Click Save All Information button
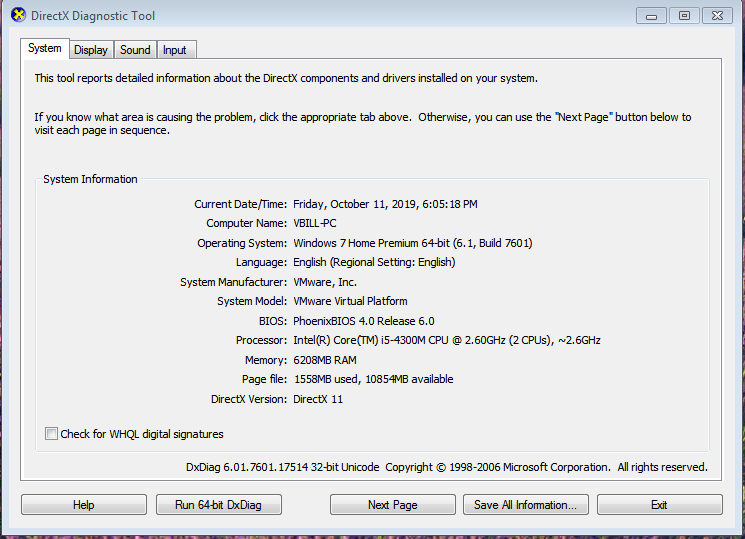The image size is (745, 539). [x=525, y=504]
